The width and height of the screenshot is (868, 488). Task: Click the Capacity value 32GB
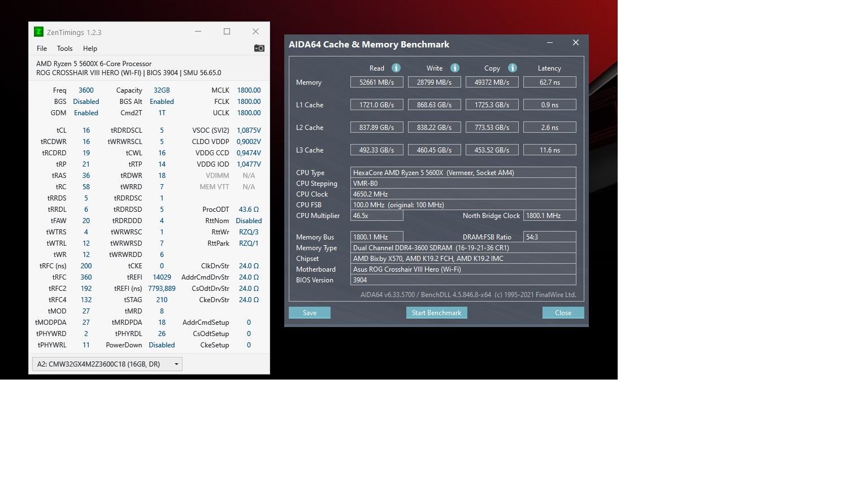(162, 90)
